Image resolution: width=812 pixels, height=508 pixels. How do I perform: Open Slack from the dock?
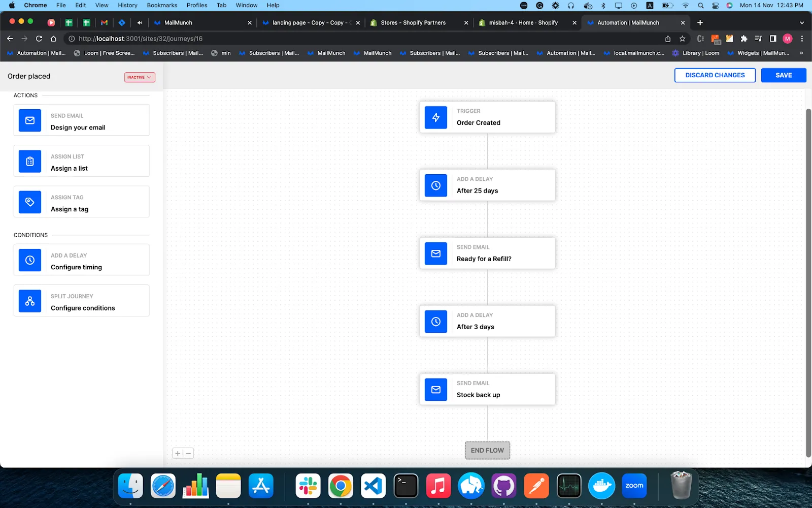(308, 486)
